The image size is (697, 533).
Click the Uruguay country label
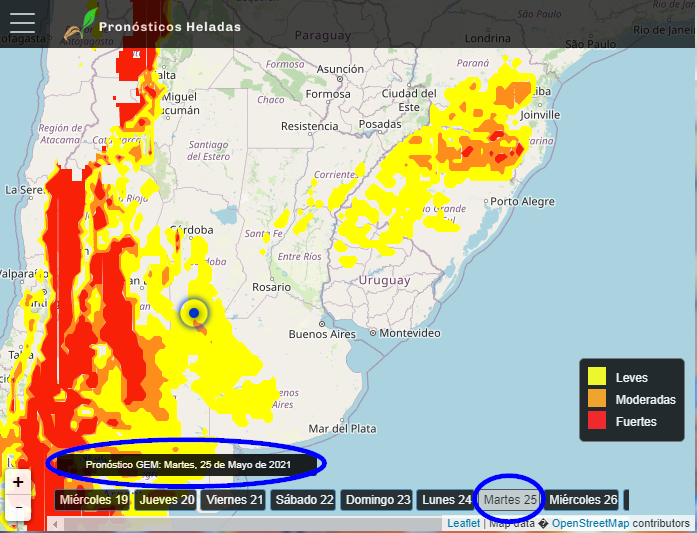[x=385, y=280]
